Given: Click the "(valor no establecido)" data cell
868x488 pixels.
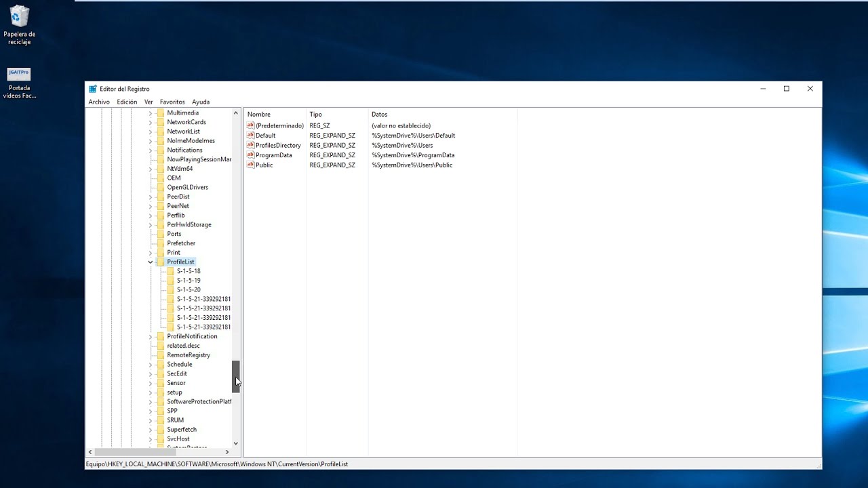Looking at the screenshot, I should tap(401, 125).
